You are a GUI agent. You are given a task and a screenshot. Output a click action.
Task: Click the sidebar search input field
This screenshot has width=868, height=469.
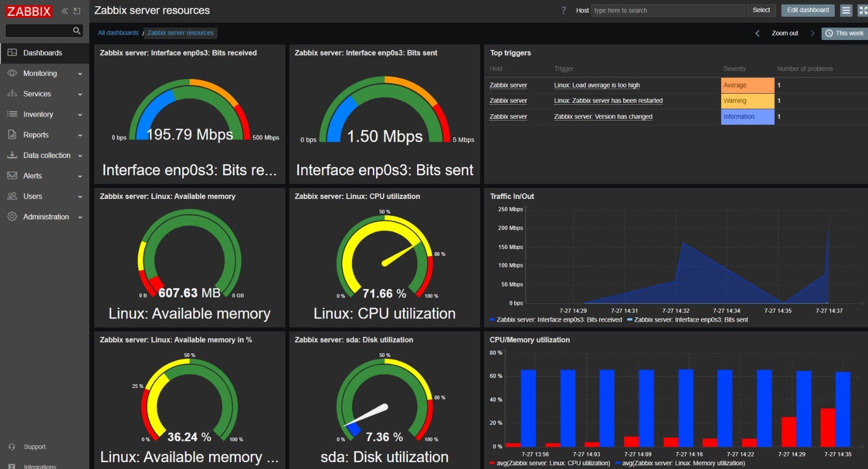38,31
